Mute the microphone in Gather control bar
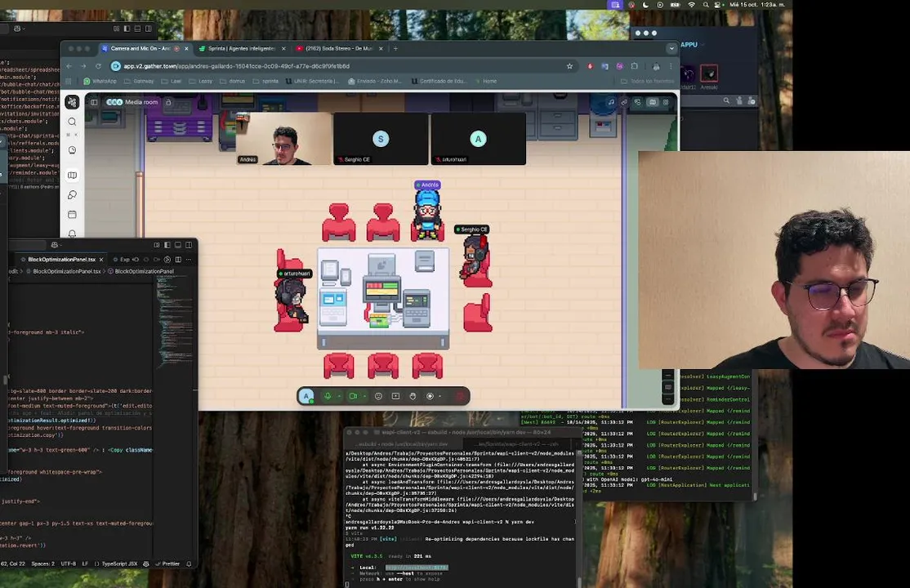The height and width of the screenshot is (588, 910). pyautogui.click(x=328, y=396)
